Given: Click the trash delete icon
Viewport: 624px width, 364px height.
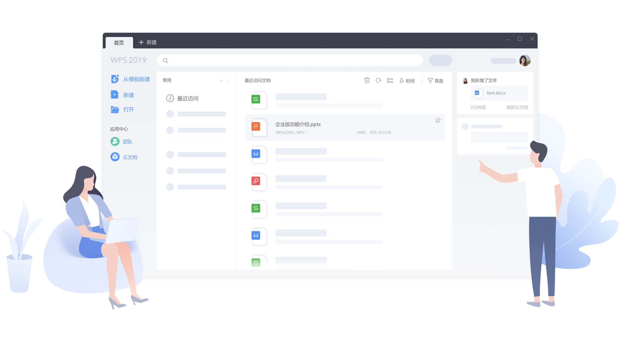Looking at the screenshot, I should point(367,80).
